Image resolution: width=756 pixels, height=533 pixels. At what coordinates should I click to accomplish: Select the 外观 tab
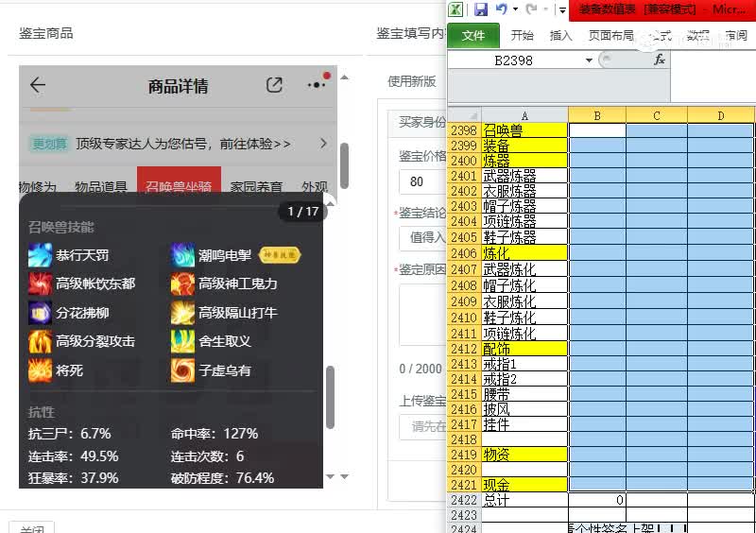coord(315,186)
